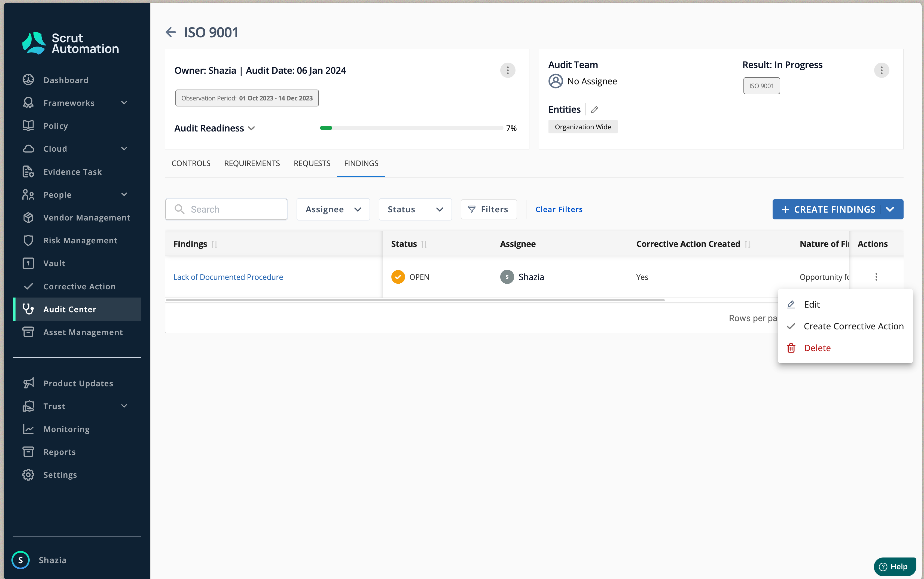Select the FINDINGS tab

pos(361,163)
